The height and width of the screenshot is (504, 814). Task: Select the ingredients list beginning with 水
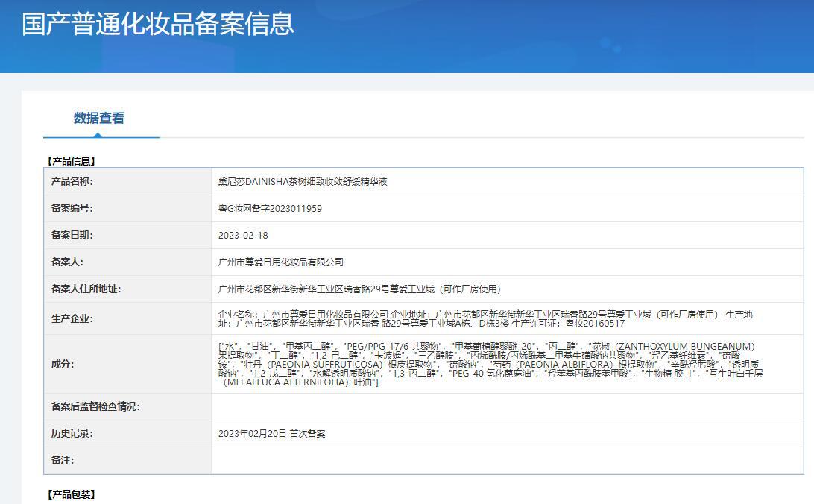[x=490, y=364]
